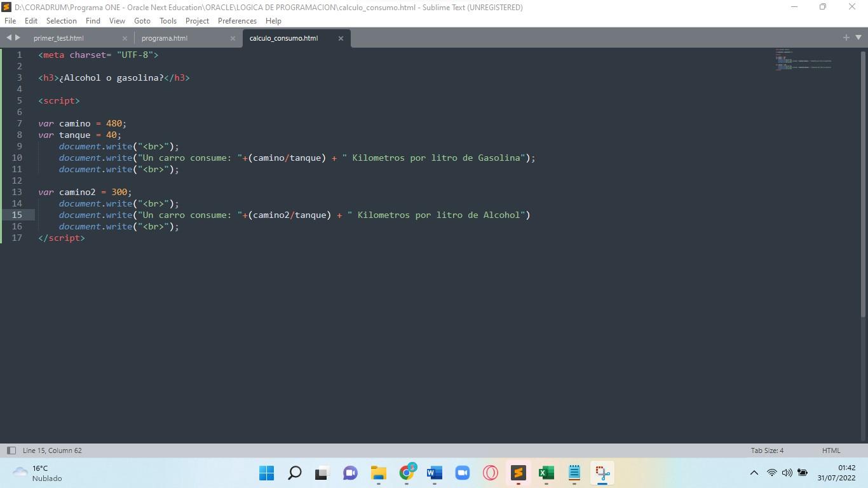Close the calculo_consumo.html tab
The image size is (868, 488).
click(341, 38)
